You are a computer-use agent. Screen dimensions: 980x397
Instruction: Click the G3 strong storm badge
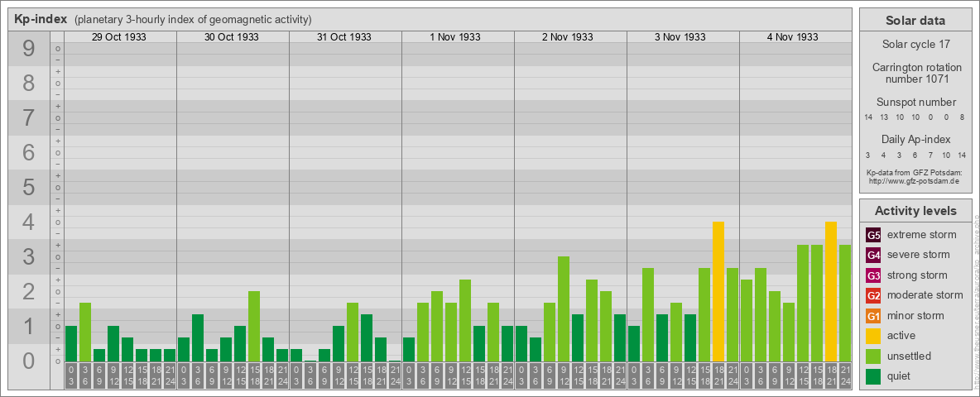click(873, 275)
